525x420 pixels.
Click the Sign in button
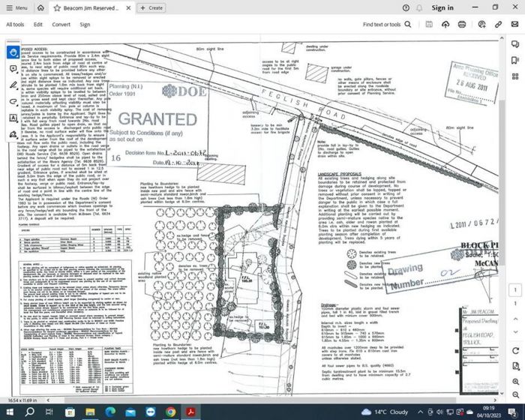coord(442,7)
